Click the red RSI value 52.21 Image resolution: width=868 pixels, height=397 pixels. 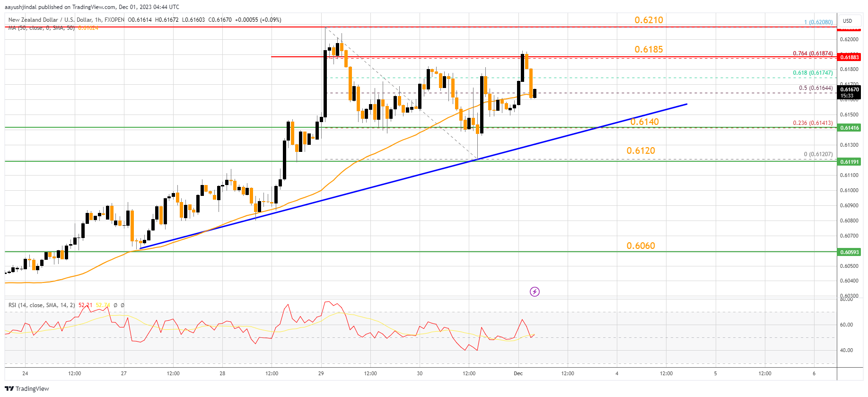86,305
